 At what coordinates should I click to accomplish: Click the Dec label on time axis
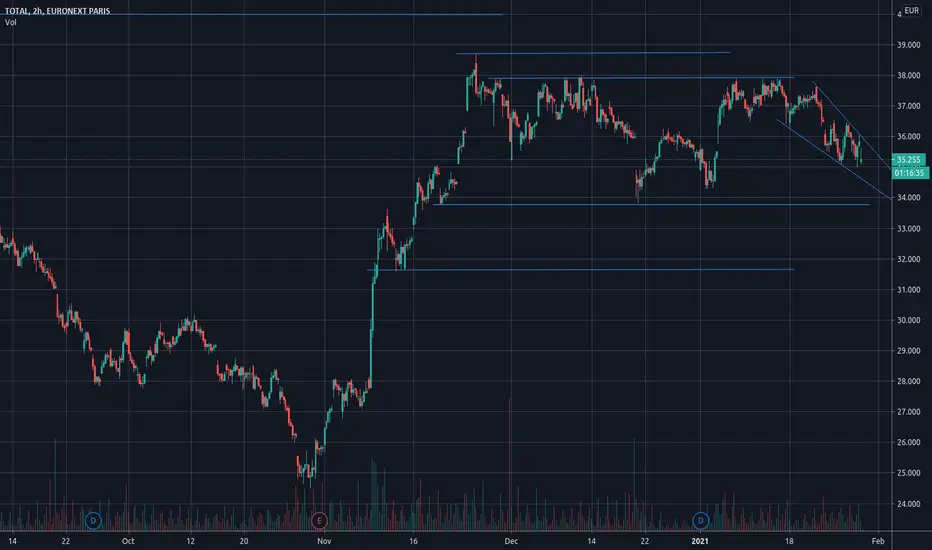(x=511, y=541)
